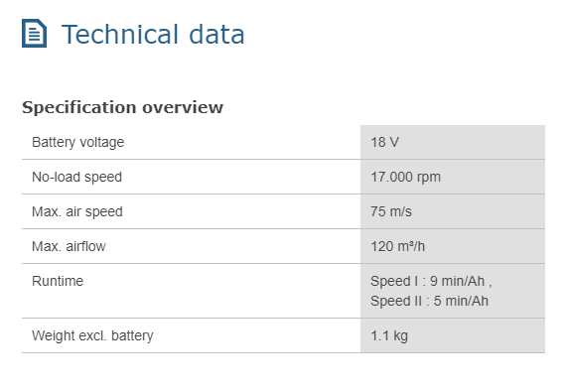Select the Battery voltage label
The image size is (568, 392).
tap(77, 142)
